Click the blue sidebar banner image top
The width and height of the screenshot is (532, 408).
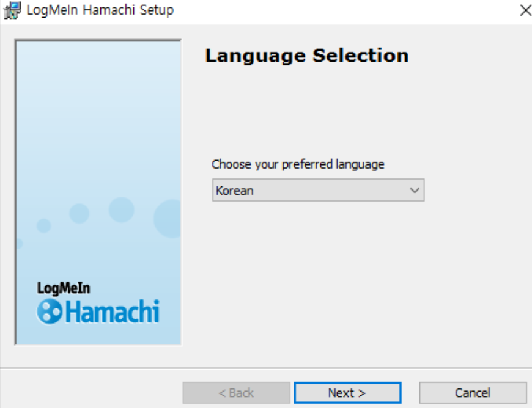(x=98, y=85)
